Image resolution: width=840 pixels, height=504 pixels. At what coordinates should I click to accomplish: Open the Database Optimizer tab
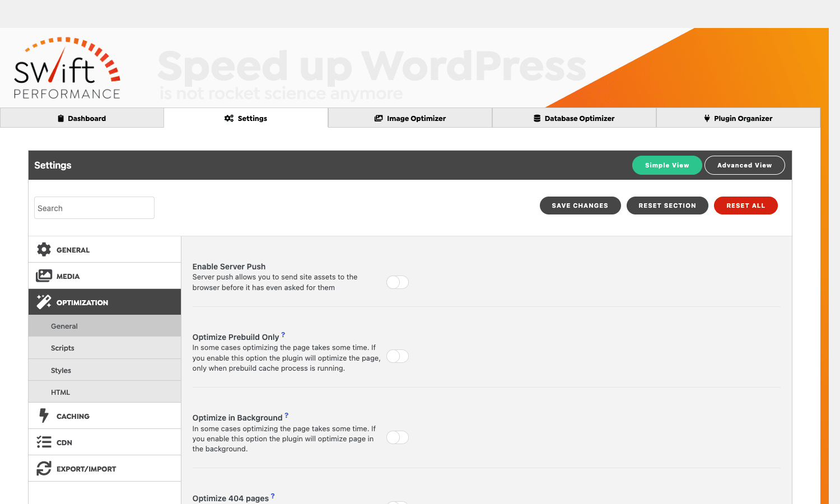tap(574, 118)
